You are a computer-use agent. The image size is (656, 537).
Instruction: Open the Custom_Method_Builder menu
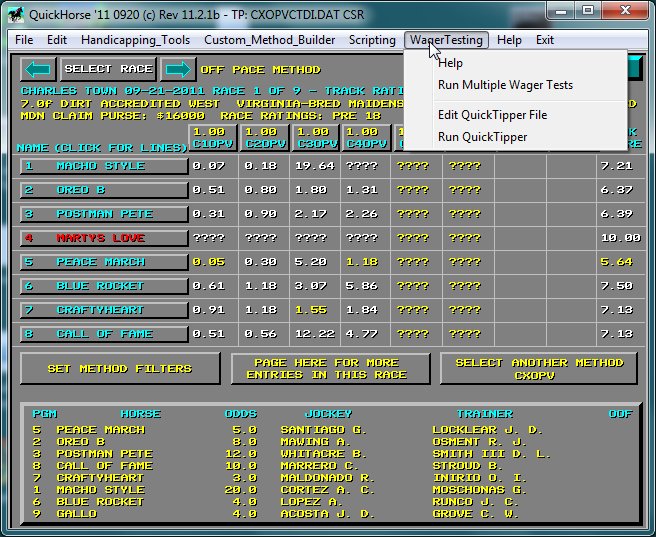(270, 40)
